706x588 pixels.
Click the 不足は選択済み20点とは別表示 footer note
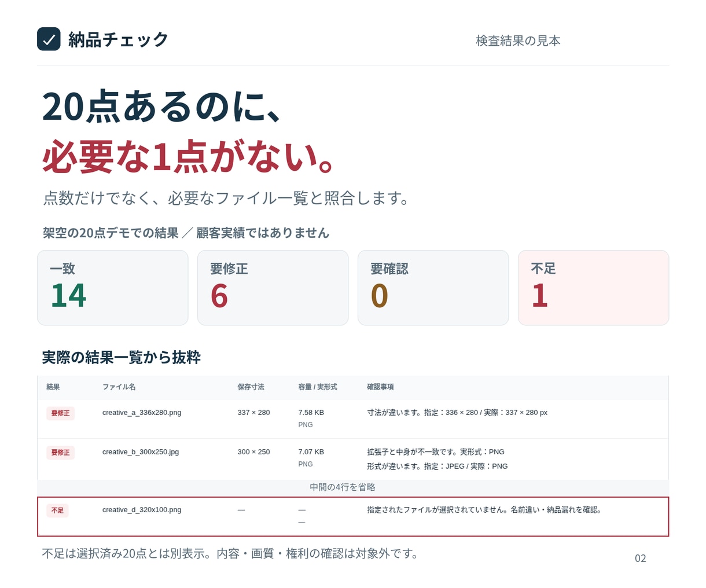(230, 554)
